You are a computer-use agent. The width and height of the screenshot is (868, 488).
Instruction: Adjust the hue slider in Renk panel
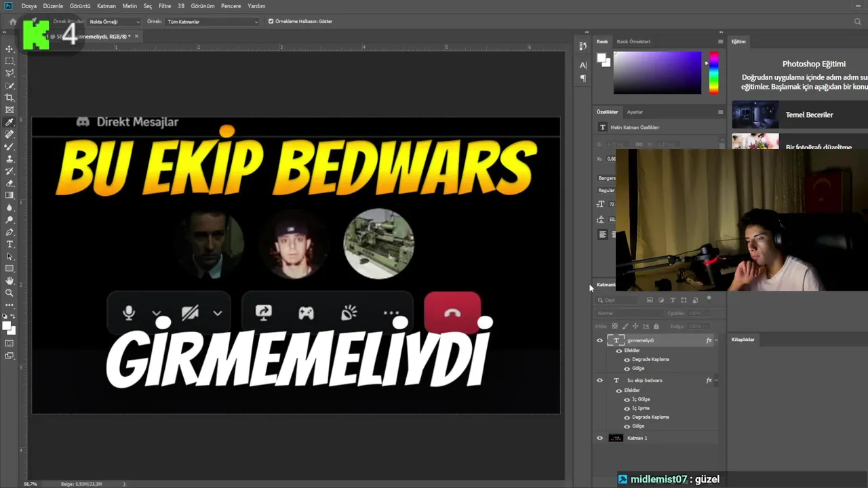(x=714, y=73)
